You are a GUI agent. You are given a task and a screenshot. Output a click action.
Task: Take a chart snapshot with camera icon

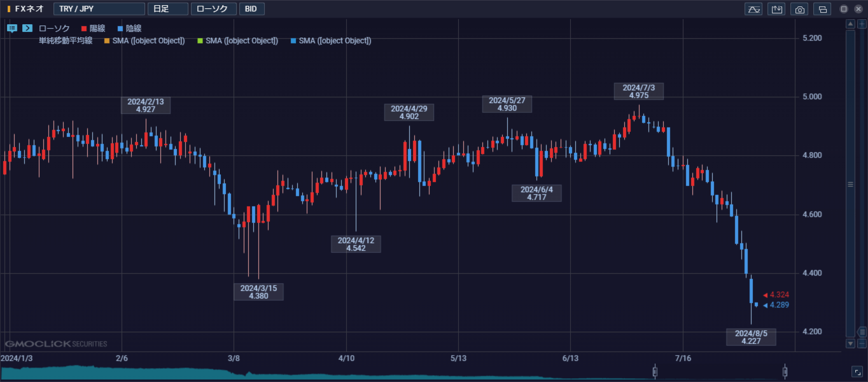(x=800, y=9)
